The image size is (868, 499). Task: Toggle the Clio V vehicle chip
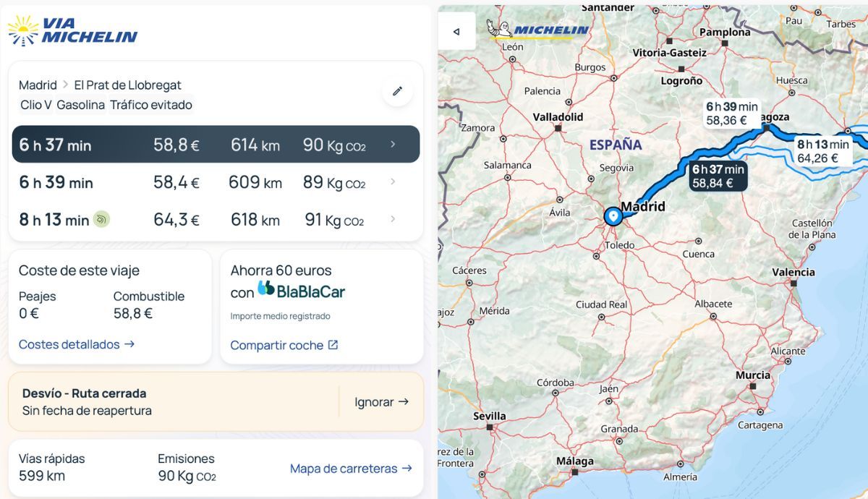coord(35,105)
